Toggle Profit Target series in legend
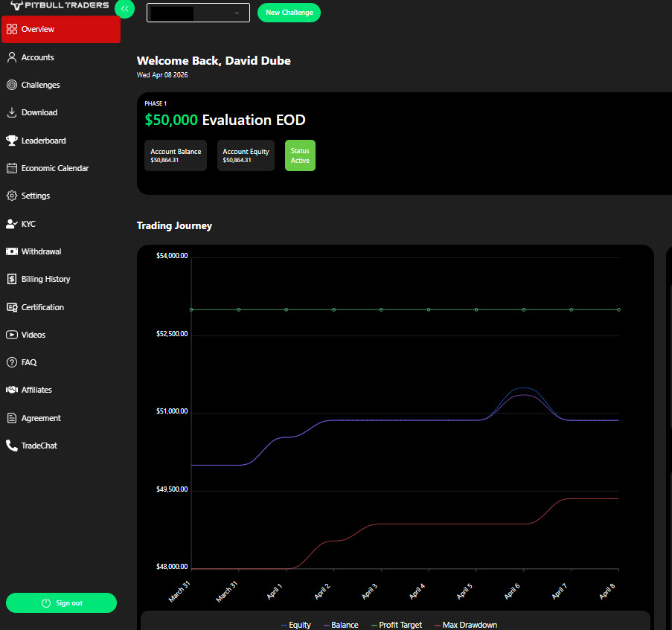The image size is (672, 630). tap(400, 625)
